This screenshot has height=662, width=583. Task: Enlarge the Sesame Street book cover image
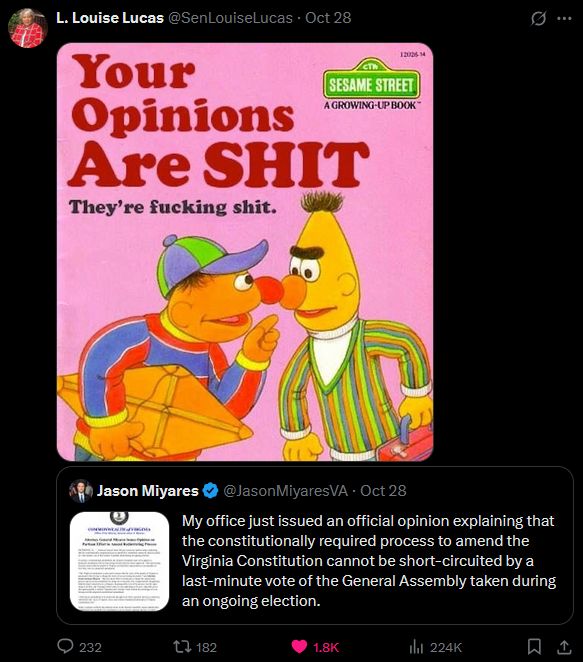coord(245,252)
